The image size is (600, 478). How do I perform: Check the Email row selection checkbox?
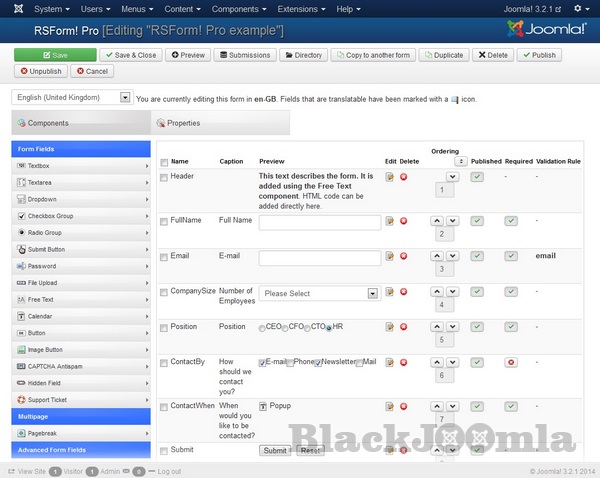pos(164,256)
